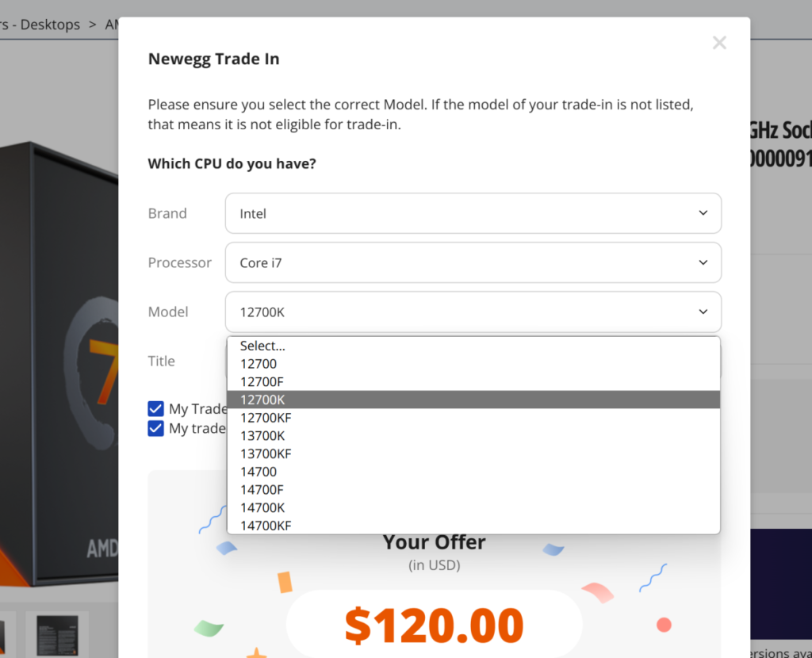Screen dimensions: 812x658
Task: Click the Brand dropdown chevron arrow
Action: 703,213
